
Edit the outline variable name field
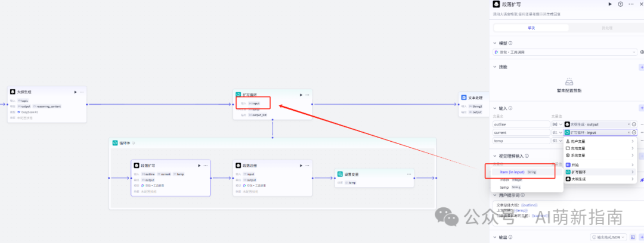[x=521, y=124]
